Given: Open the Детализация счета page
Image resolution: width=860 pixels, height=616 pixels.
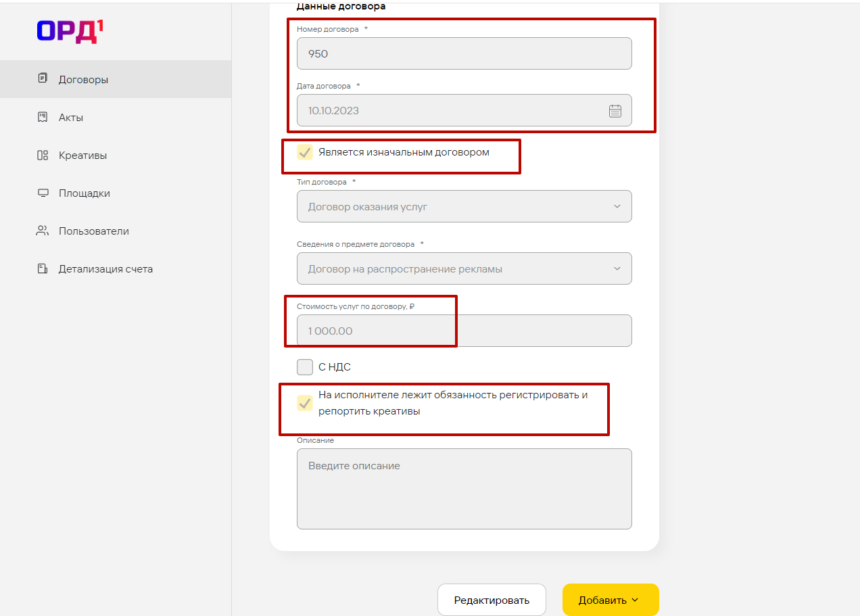Looking at the screenshot, I should pos(105,268).
